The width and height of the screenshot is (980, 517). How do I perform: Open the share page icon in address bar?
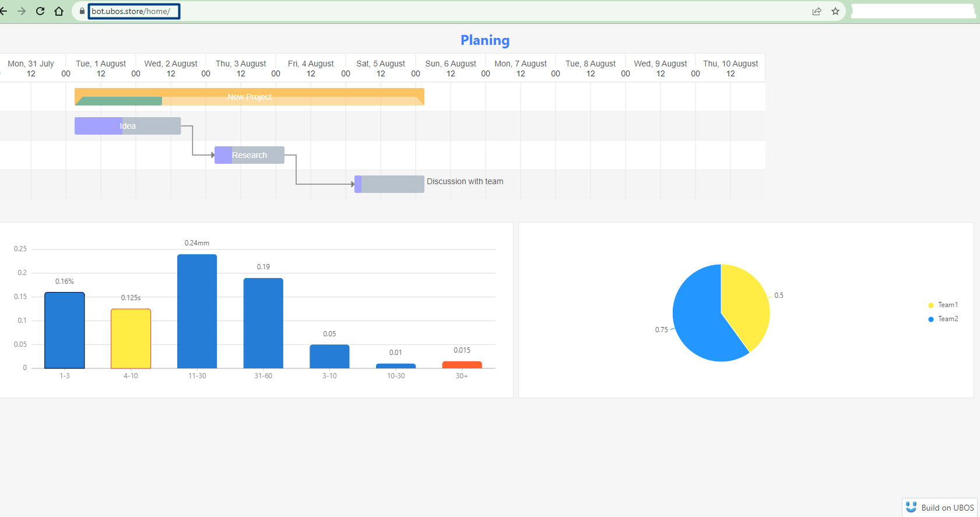point(817,11)
